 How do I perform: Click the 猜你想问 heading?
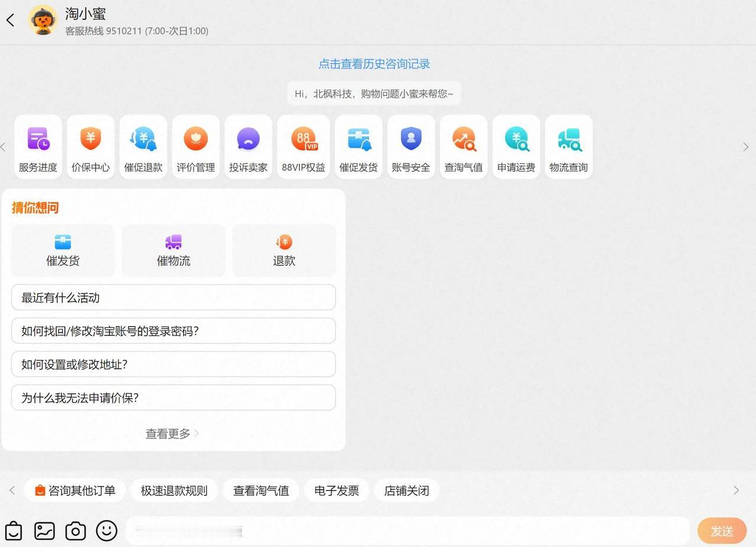pyautogui.click(x=35, y=207)
